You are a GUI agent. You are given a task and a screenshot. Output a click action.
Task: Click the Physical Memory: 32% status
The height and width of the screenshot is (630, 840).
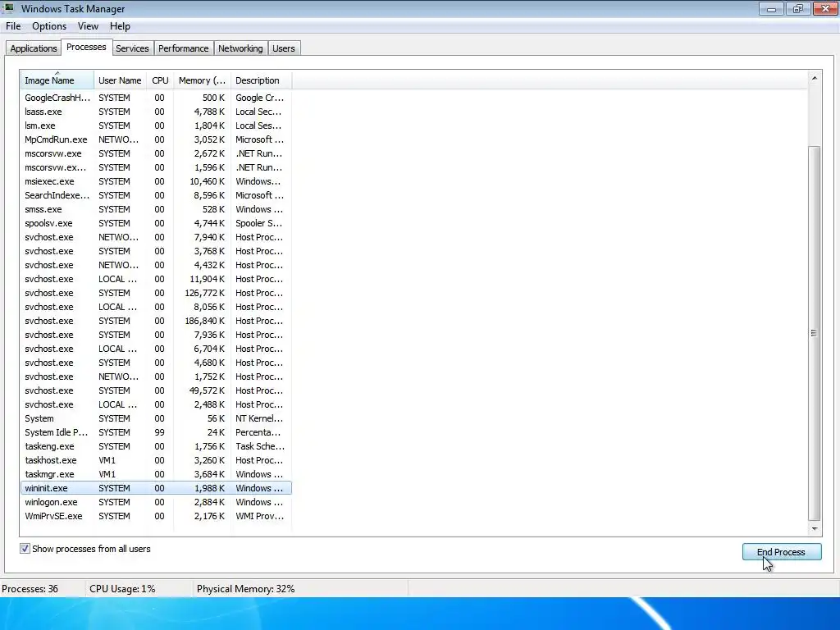click(246, 588)
